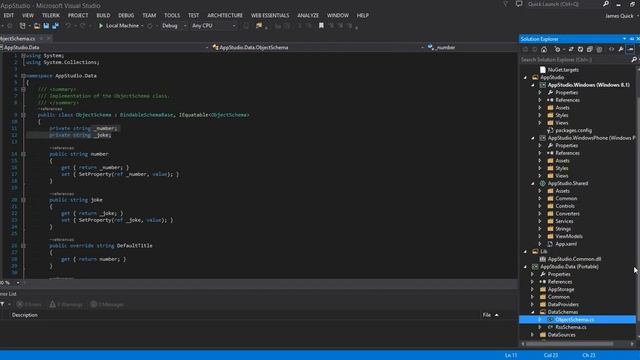This screenshot has height=360, width=640.
Task: Click the Home icon in Solution Explorer toolbar
Action: pos(544,49)
